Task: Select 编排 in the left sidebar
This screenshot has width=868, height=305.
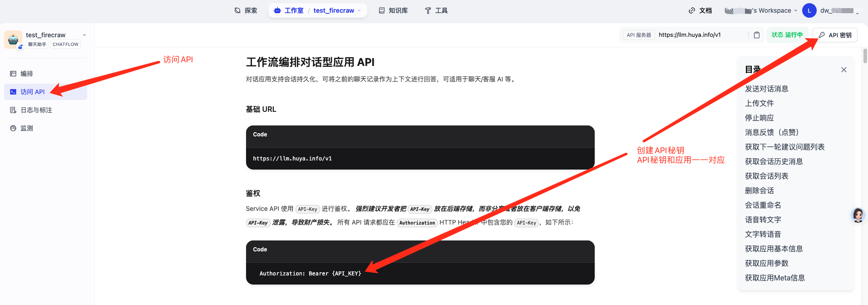Action: coord(27,74)
